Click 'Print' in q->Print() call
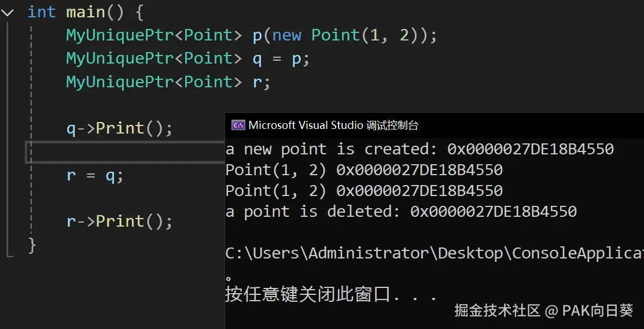Screen dimensions: 644x329 120,128
